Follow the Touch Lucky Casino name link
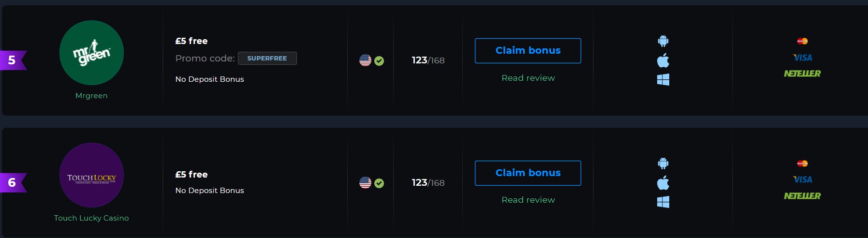 (91, 218)
